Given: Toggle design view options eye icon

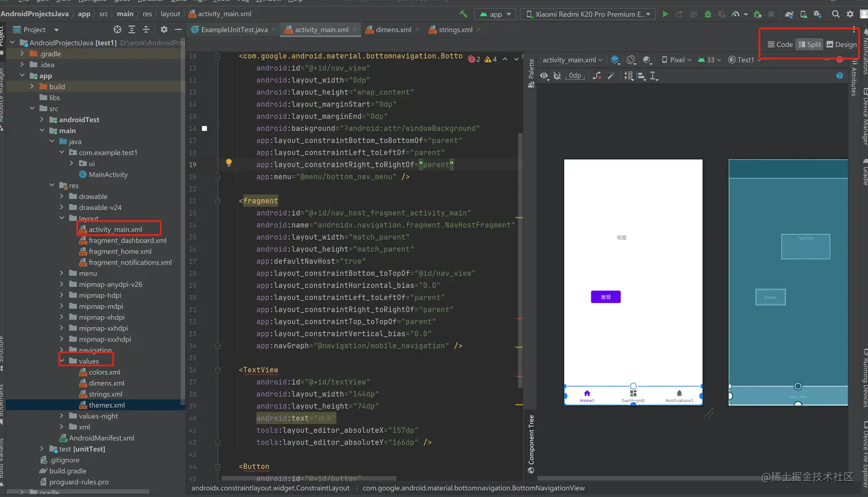Looking at the screenshot, I should point(544,76).
